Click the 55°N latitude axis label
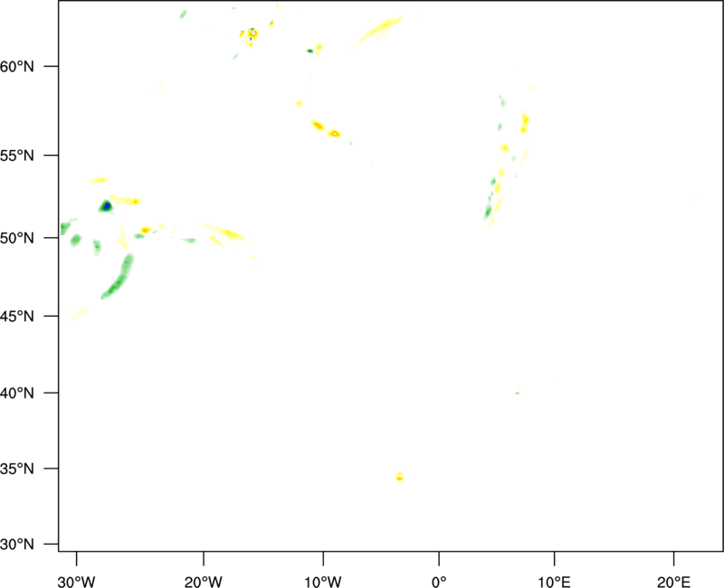This screenshot has height=588, width=724. click(x=17, y=156)
